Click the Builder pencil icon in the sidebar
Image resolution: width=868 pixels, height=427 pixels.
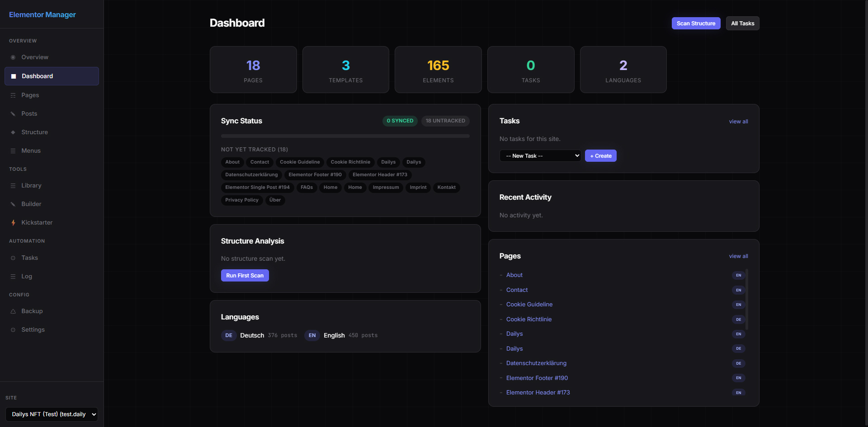coord(13,204)
